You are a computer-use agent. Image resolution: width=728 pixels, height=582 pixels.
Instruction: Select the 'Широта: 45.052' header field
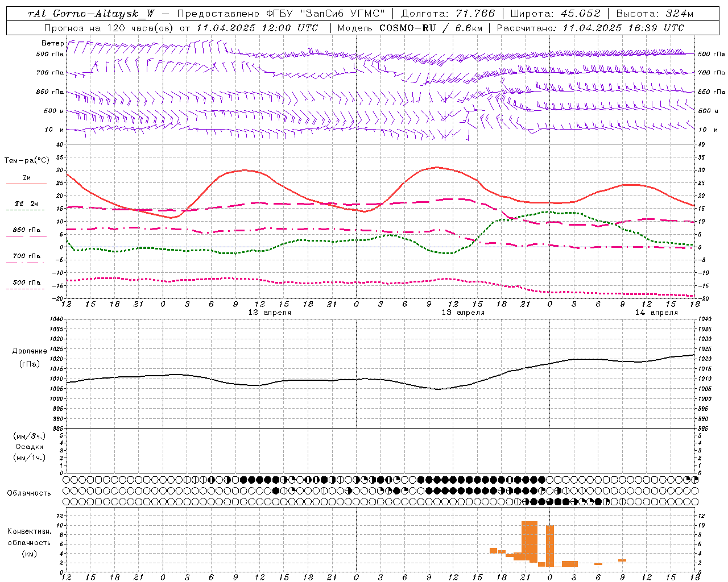555,14
